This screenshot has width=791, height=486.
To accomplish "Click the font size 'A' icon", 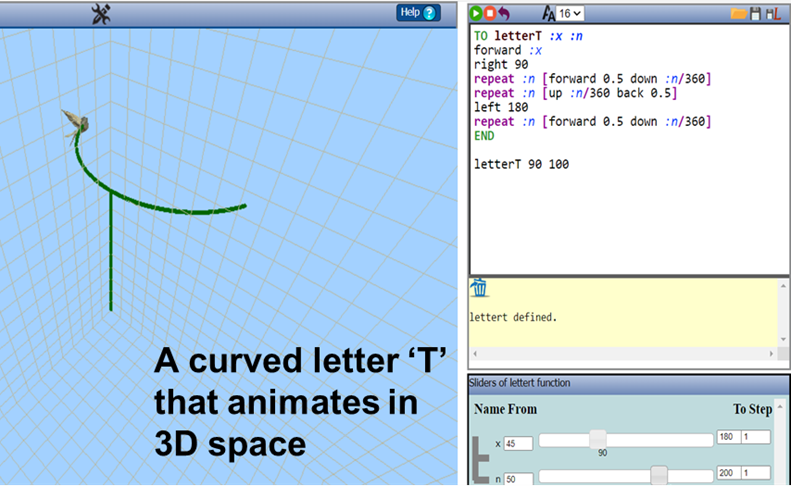I will [x=547, y=13].
